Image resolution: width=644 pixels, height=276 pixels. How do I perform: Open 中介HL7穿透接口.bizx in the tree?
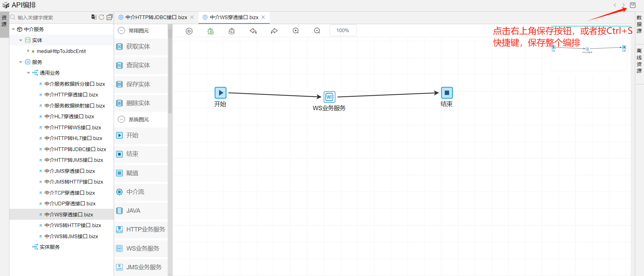click(x=69, y=116)
